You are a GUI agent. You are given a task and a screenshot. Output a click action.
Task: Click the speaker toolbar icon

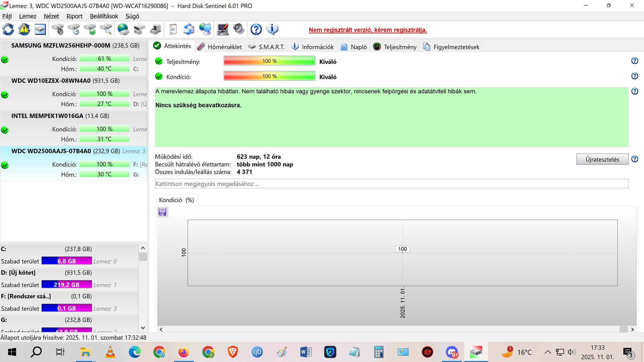[239, 29]
